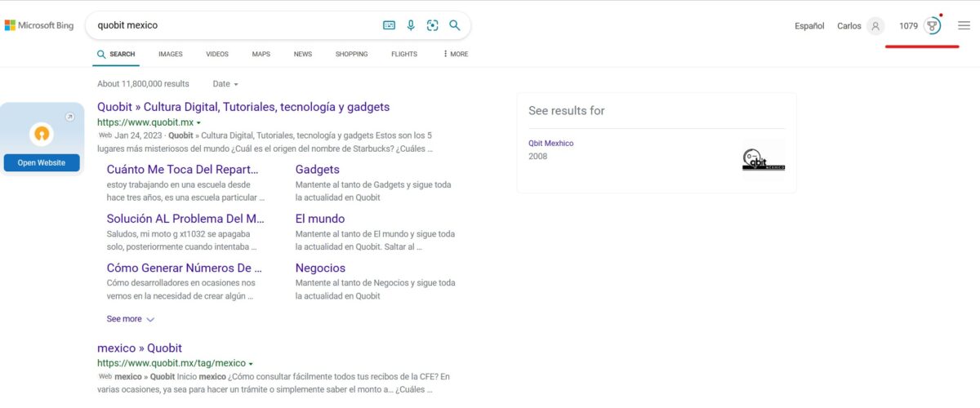Open the Negocios sitelink

320,268
